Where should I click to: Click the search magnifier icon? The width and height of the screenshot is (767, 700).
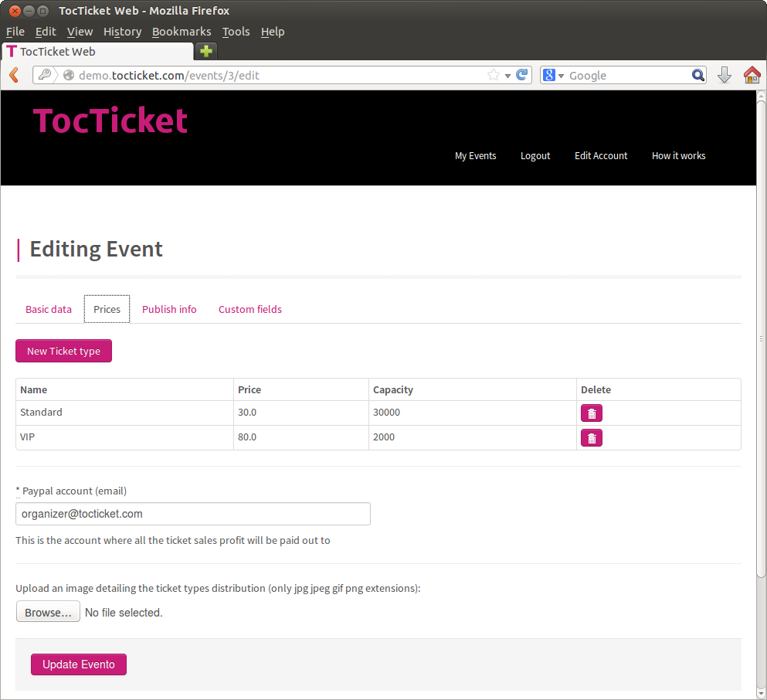(x=698, y=75)
